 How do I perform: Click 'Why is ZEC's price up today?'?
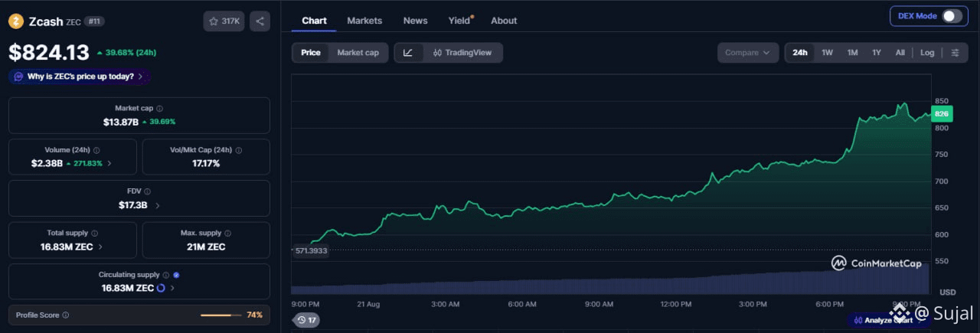[80, 77]
